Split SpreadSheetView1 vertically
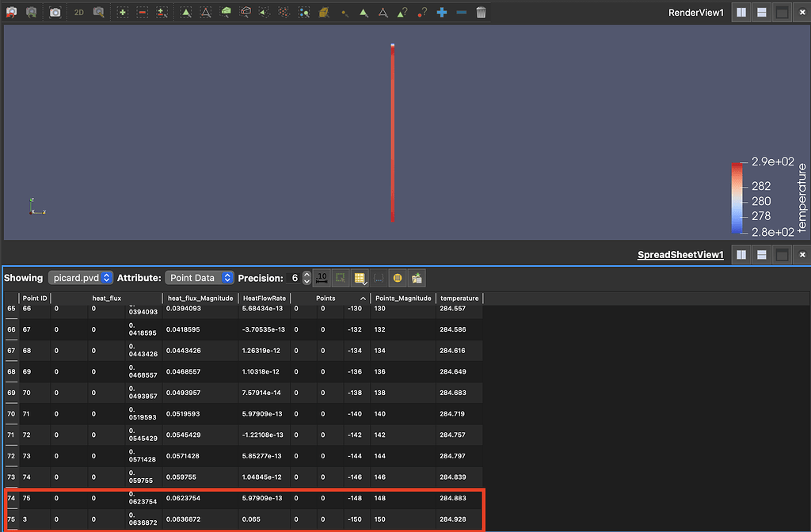The height and width of the screenshot is (532, 811). 761,254
